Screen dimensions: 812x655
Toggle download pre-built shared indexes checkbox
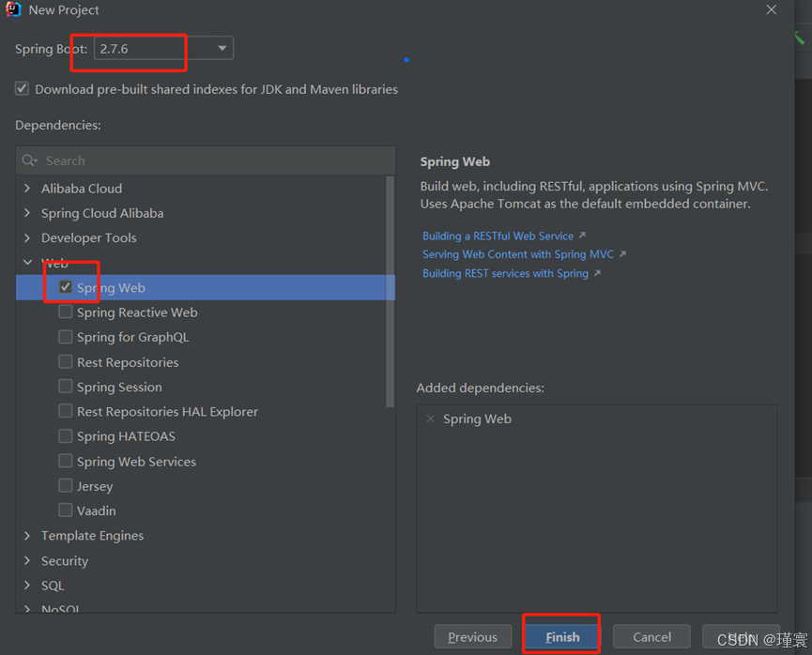[22, 88]
